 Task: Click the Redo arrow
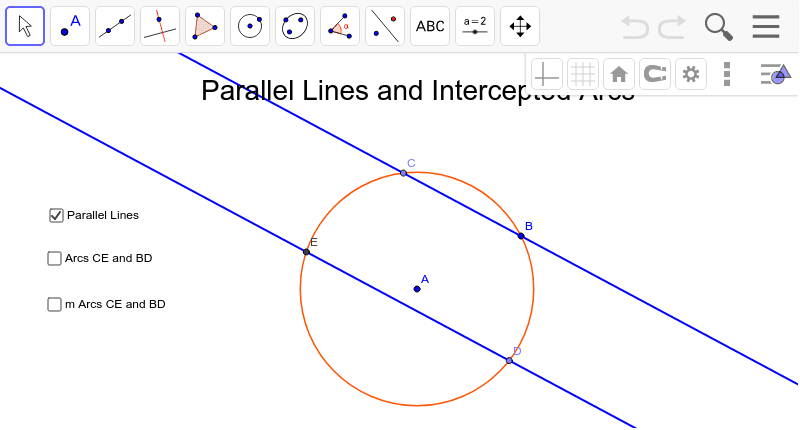(x=672, y=27)
